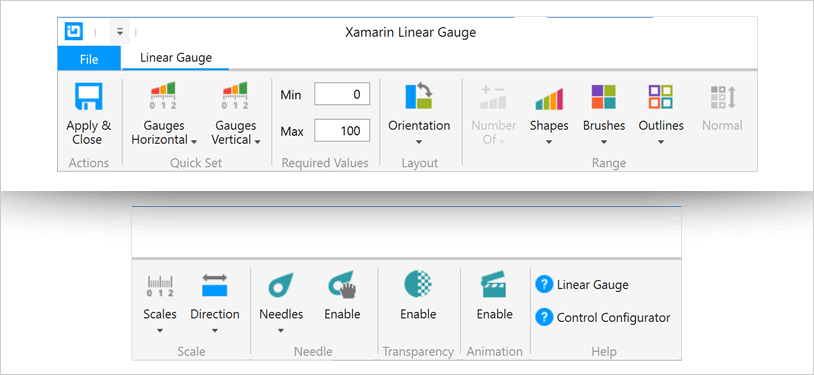This screenshot has height=375, width=814.
Task: Toggle Animation Enable clapperboard icon
Action: [x=494, y=285]
